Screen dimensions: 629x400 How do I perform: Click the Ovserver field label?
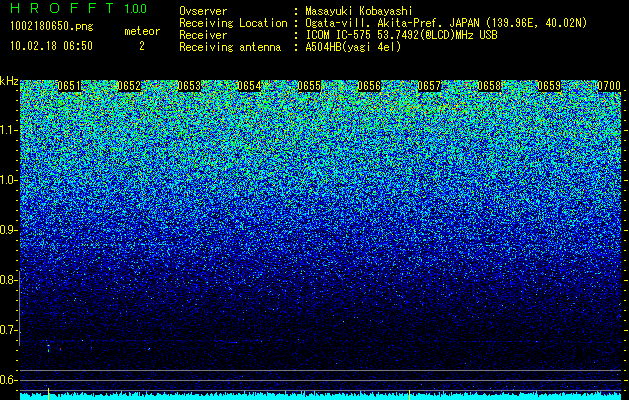[203, 11]
